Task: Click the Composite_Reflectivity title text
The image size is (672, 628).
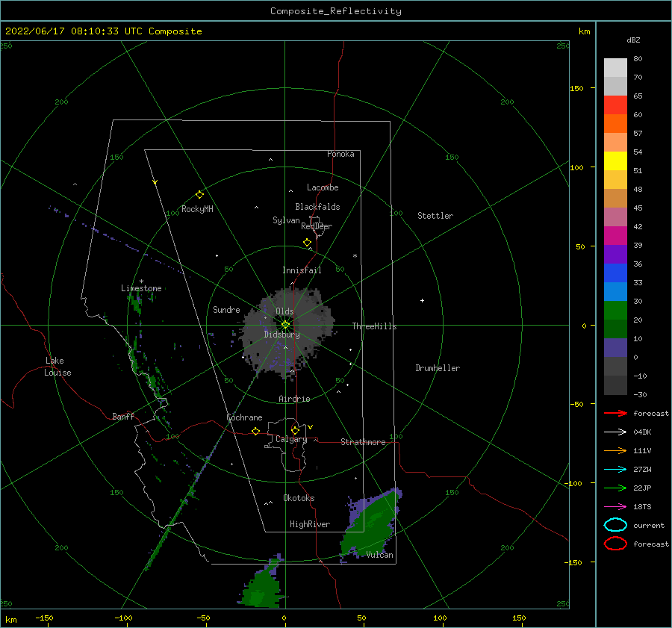Action: 336,11
